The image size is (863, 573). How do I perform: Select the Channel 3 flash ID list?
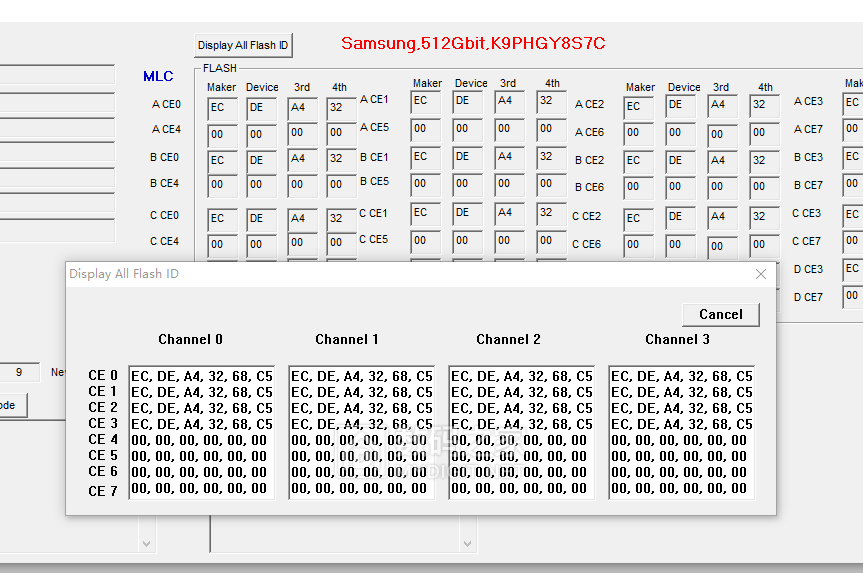pyautogui.click(x=681, y=432)
